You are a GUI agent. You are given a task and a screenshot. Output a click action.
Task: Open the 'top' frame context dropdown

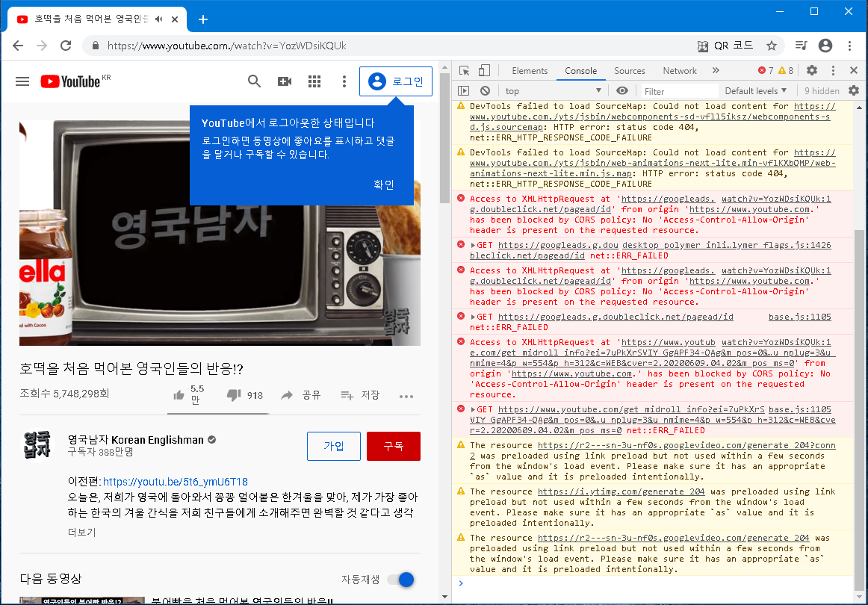click(553, 90)
